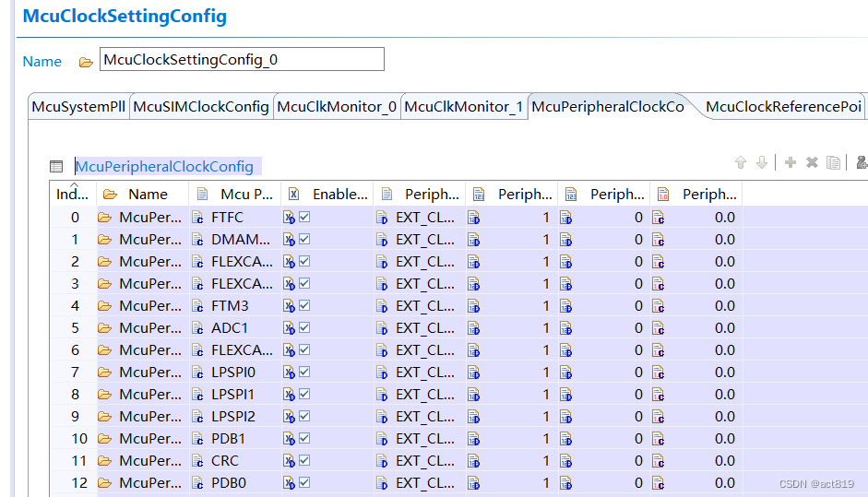
Task: Open folder icon in the FTM3 row
Action: pos(104,306)
